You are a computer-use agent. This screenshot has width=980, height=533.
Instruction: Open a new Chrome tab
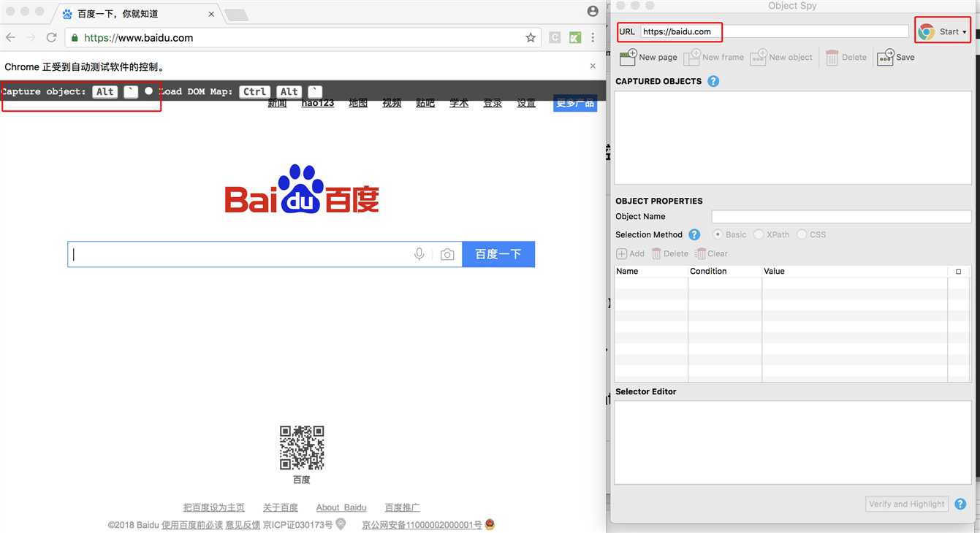pyautogui.click(x=236, y=15)
